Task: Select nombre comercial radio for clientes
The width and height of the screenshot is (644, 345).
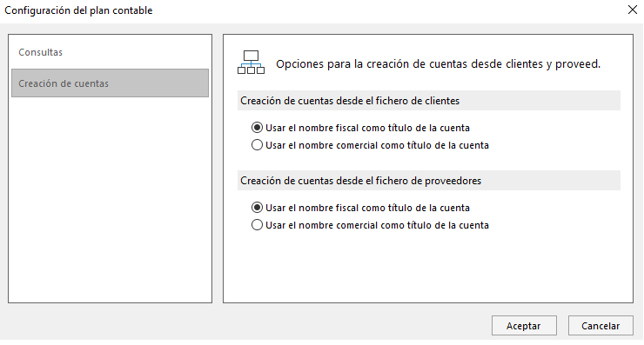Action: click(x=257, y=145)
